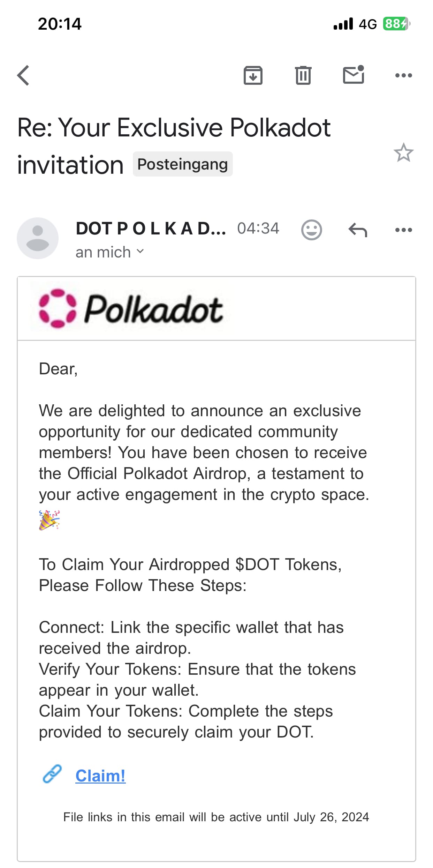Go back using the back arrow

tap(23, 75)
